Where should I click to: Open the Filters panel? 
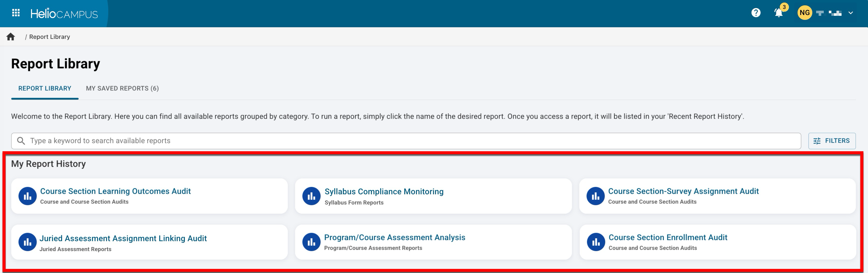tap(832, 141)
